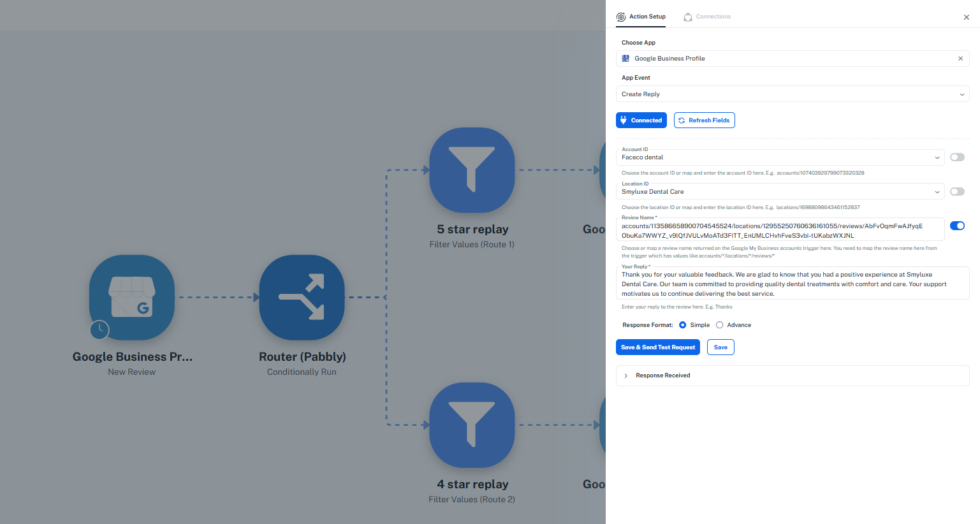Open the Account ID dropdown
The height and width of the screenshot is (524, 980).
pyautogui.click(x=780, y=157)
